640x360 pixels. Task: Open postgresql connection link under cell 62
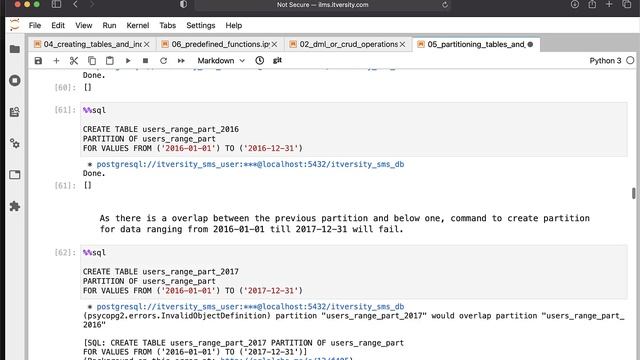[250, 307]
